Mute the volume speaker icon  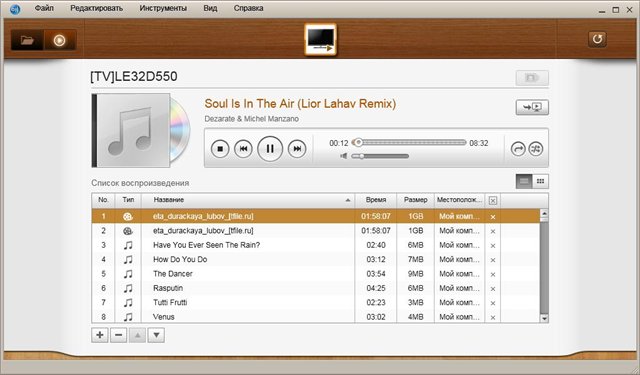point(344,156)
